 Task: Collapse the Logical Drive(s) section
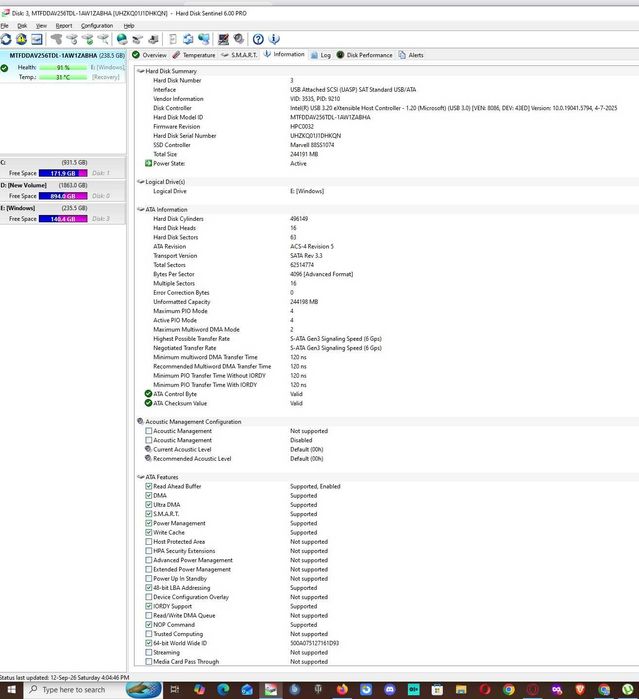click(x=140, y=182)
